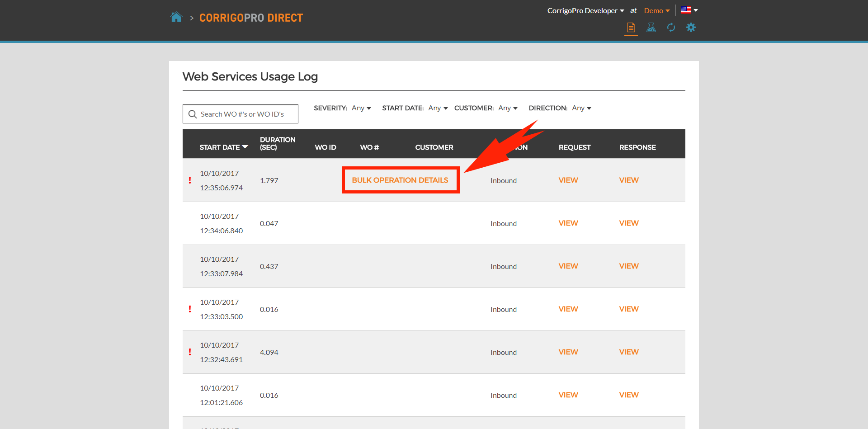Expand the Direction filter dropdown

tap(581, 108)
